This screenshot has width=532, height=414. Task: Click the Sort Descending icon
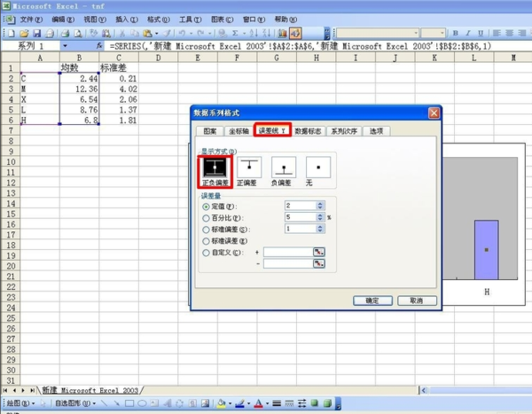(x=267, y=34)
